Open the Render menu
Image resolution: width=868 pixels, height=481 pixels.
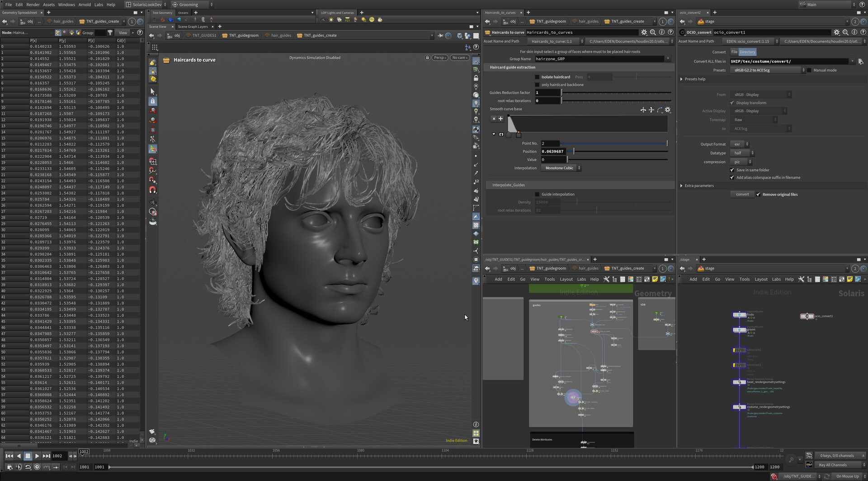pyautogui.click(x=33, y=5)
